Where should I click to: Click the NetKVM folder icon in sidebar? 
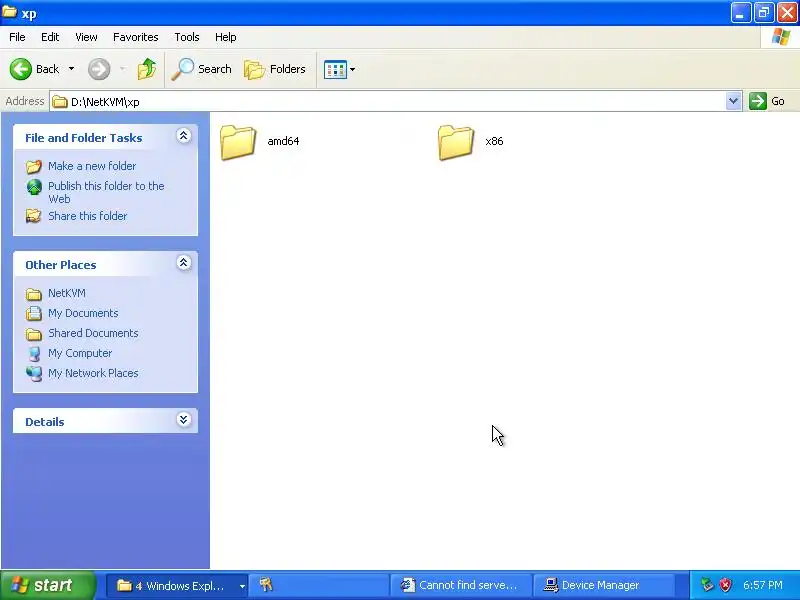click(34, 294)
